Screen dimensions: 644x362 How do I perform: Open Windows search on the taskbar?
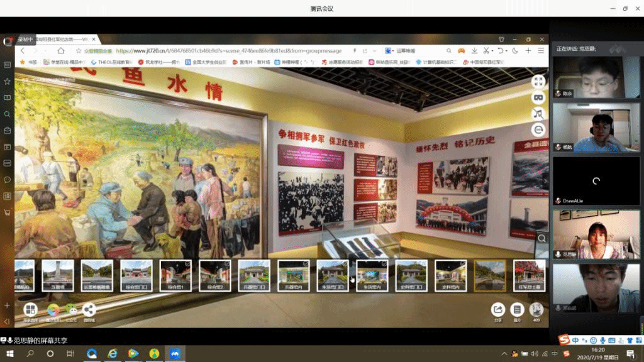click(30, 354)
